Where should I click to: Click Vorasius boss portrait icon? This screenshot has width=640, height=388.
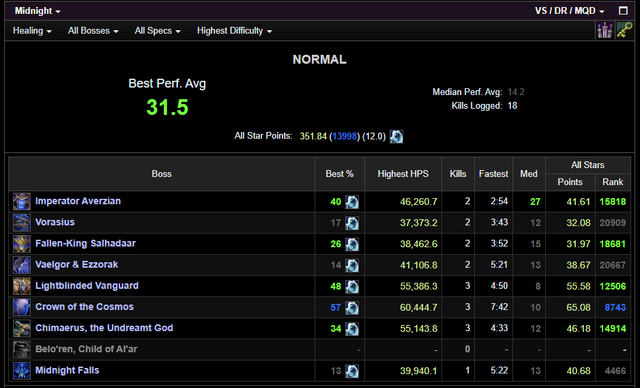[x=22, y=223]
